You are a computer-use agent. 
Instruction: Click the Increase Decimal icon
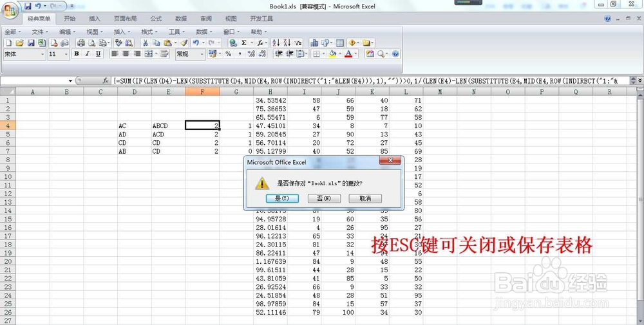(x=251, y=54)
